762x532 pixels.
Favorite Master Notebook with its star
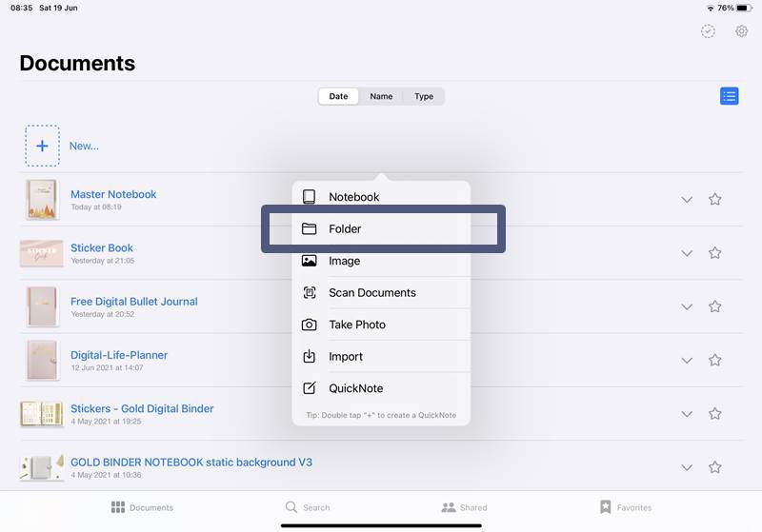[714, 199]
